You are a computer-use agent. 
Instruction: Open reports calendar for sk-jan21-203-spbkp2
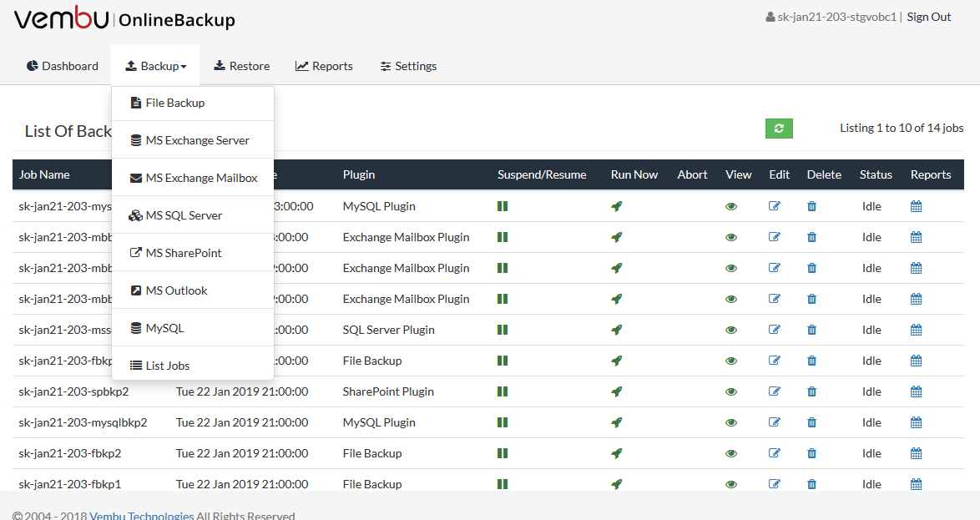917,391
